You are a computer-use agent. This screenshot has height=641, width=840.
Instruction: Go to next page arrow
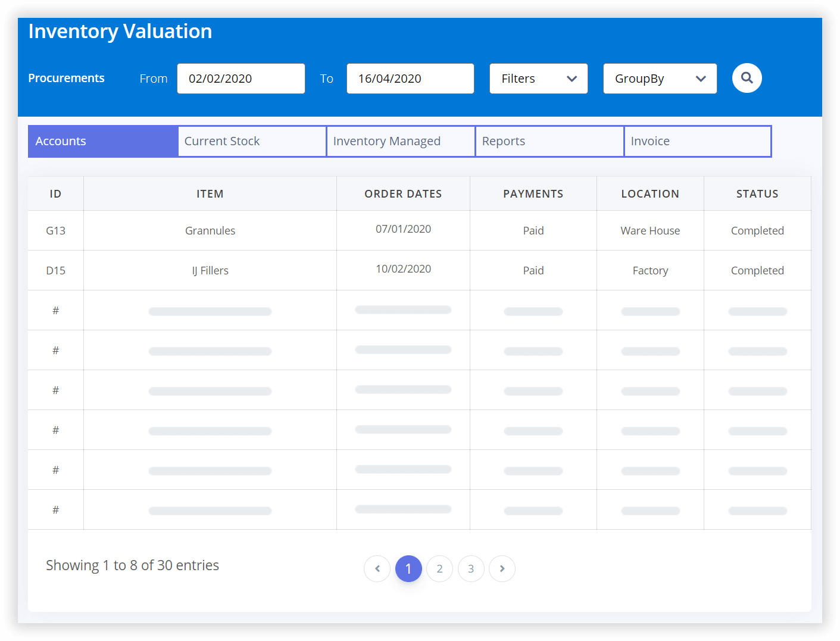[x=502, y=568]
